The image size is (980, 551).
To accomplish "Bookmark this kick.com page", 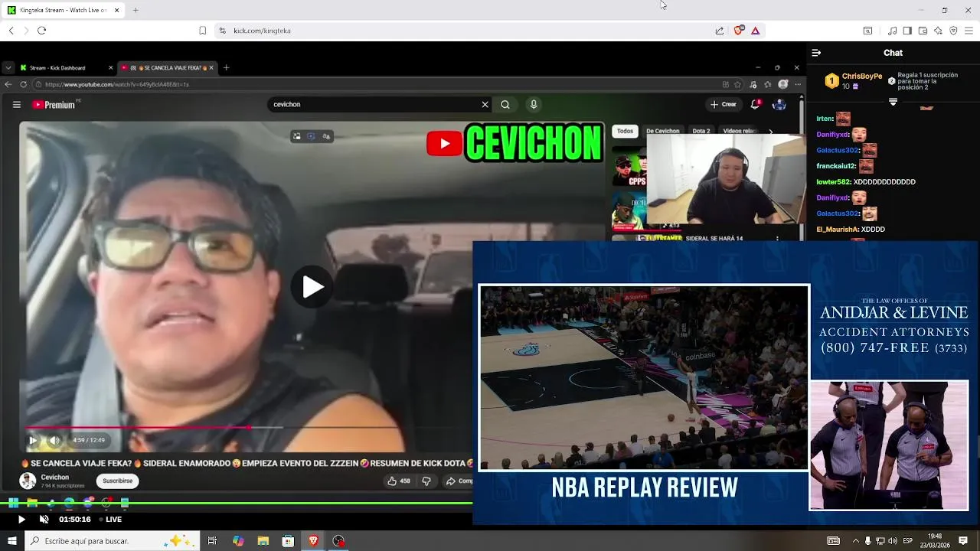I will click(202, 31).
